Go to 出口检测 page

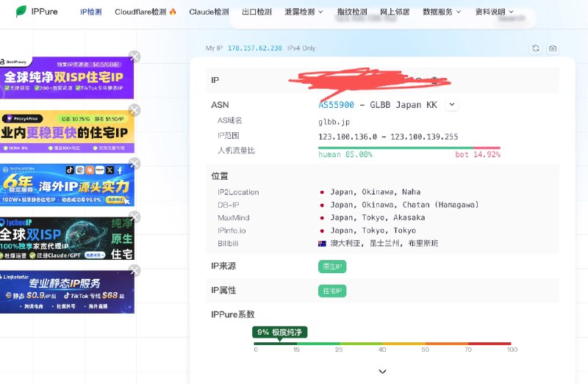[x=257, y=12]
